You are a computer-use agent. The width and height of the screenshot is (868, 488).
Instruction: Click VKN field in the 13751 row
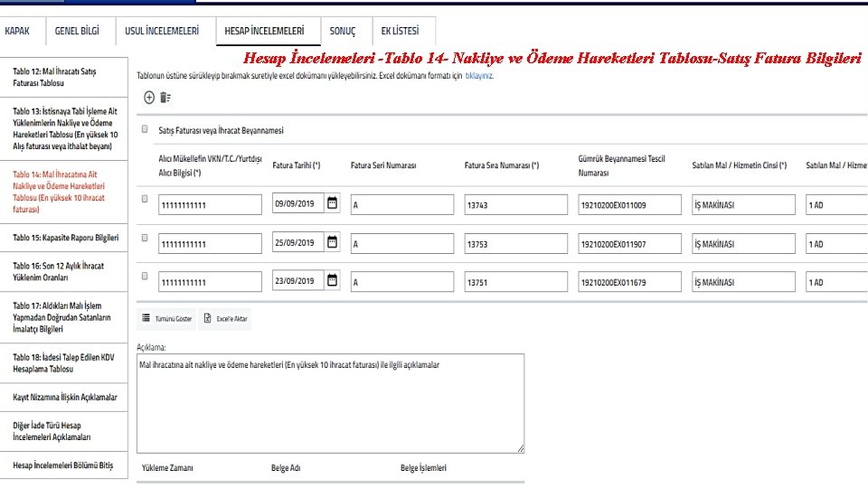(x=210, y=282)
